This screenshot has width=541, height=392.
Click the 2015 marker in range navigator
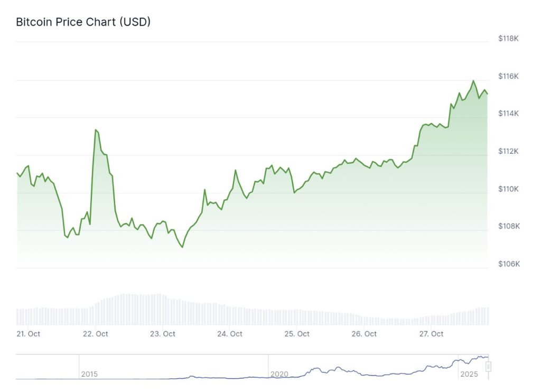[x=89, y=374]
